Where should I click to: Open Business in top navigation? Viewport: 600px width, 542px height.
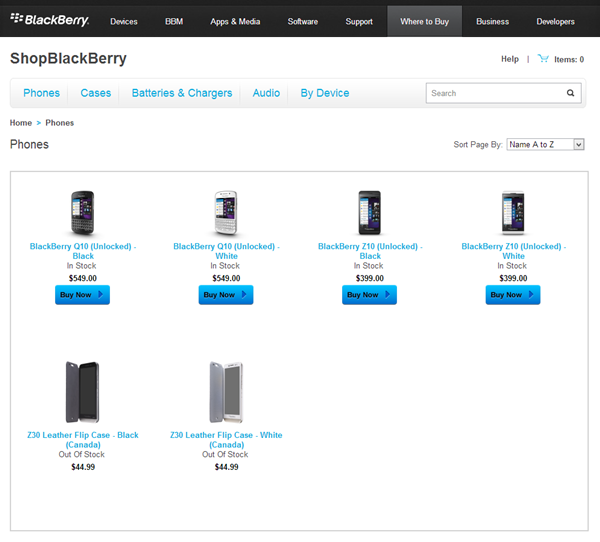click(492, 21)
